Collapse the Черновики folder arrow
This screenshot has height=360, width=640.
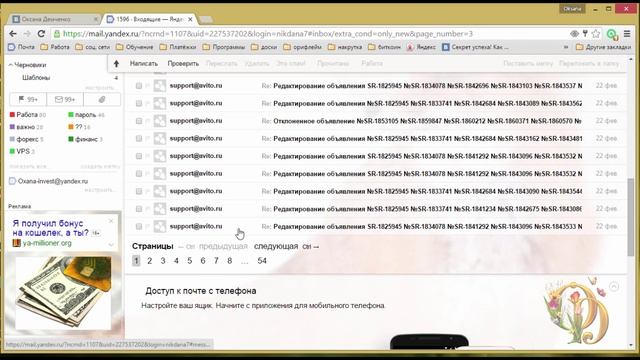click(x=11, y=65)
